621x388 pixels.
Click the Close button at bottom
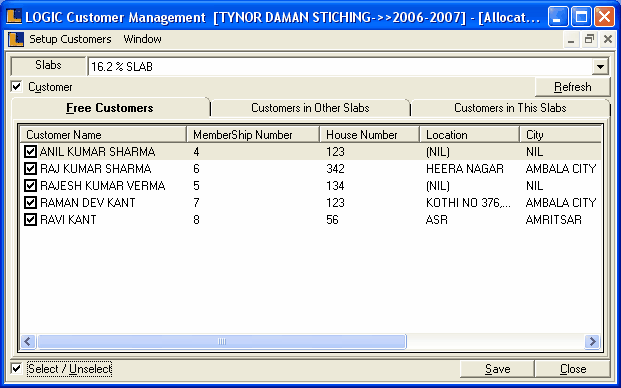point(573,369)
